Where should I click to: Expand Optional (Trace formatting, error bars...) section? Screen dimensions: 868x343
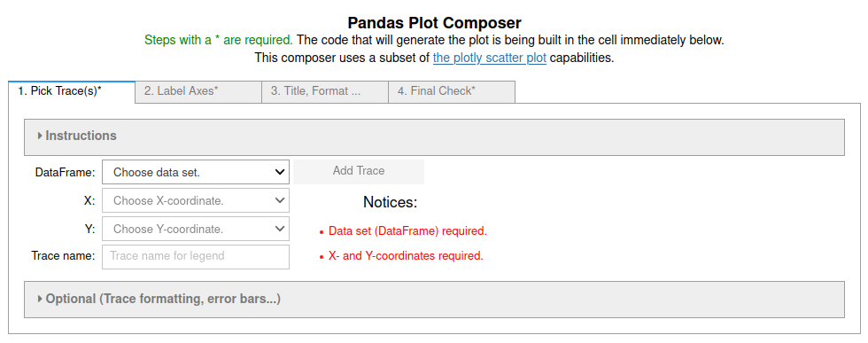coord(435,300)
